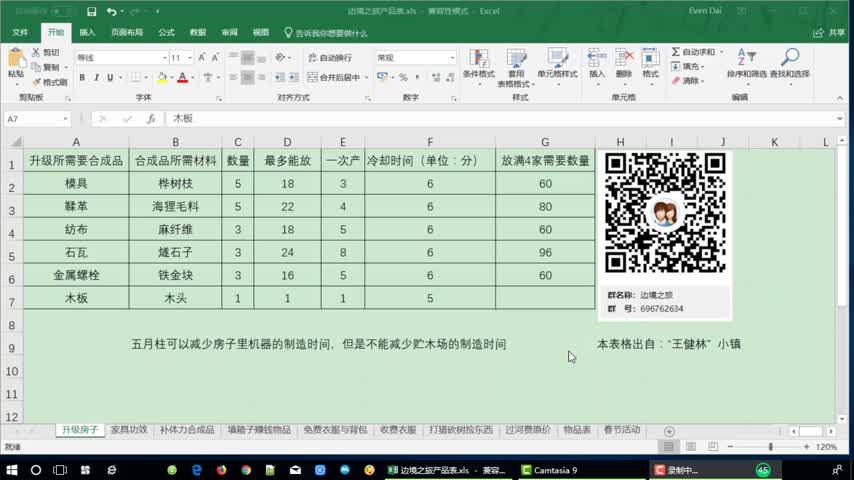Switch to Formulas (公式) tab

166,33
